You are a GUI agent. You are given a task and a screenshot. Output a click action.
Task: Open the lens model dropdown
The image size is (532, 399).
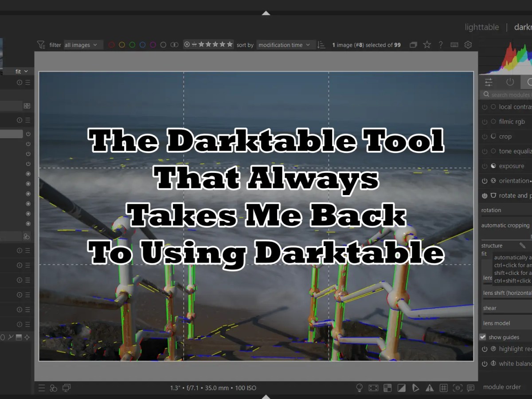[x=506, y=323]
